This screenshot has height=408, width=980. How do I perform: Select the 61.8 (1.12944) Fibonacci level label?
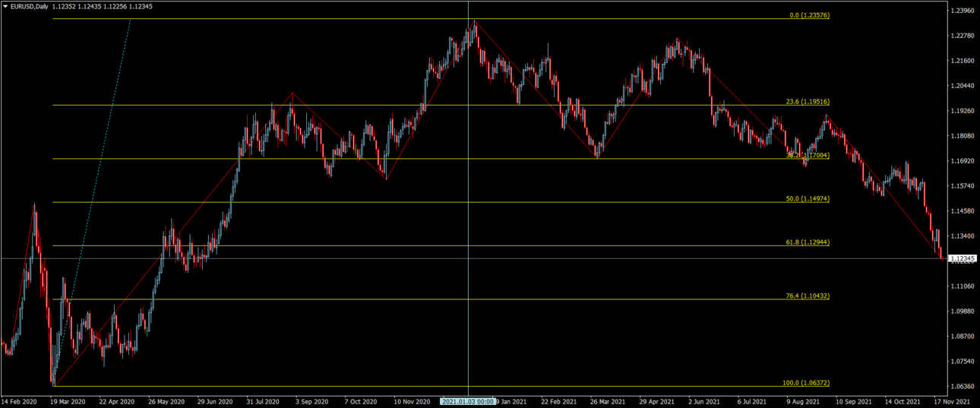(x=808, y=242)
